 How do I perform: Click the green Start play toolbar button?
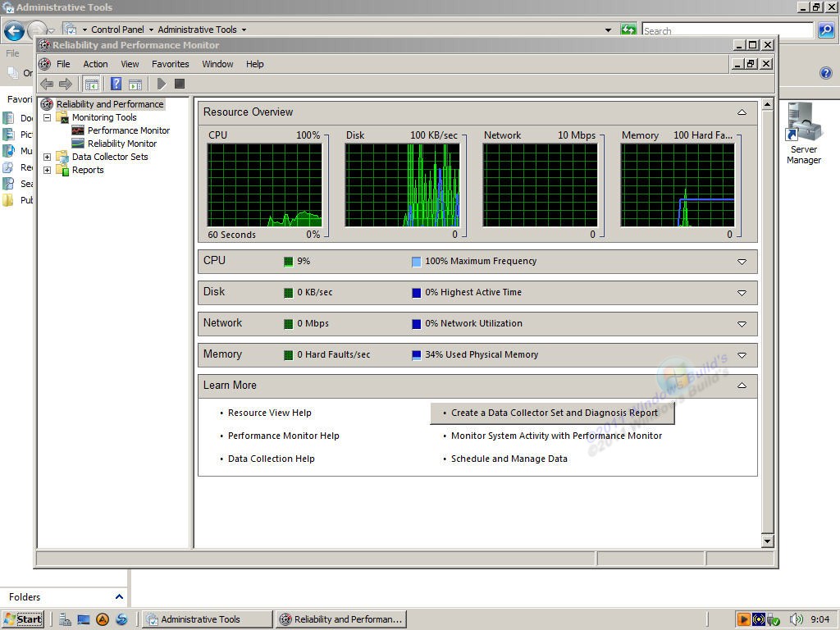click(x=162, y=84)
